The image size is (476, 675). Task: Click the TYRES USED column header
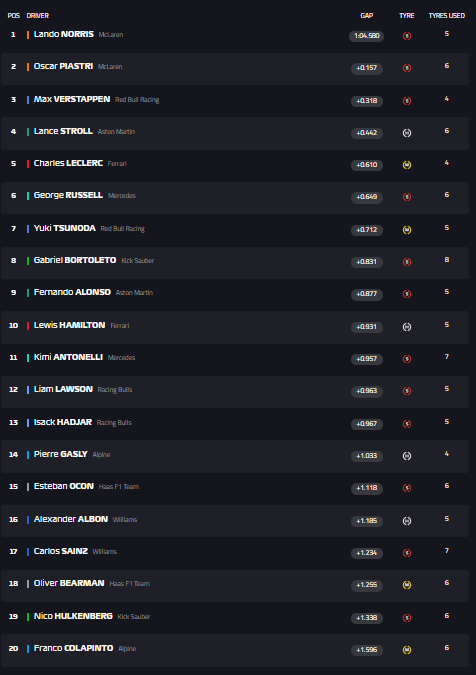[447, 15]
